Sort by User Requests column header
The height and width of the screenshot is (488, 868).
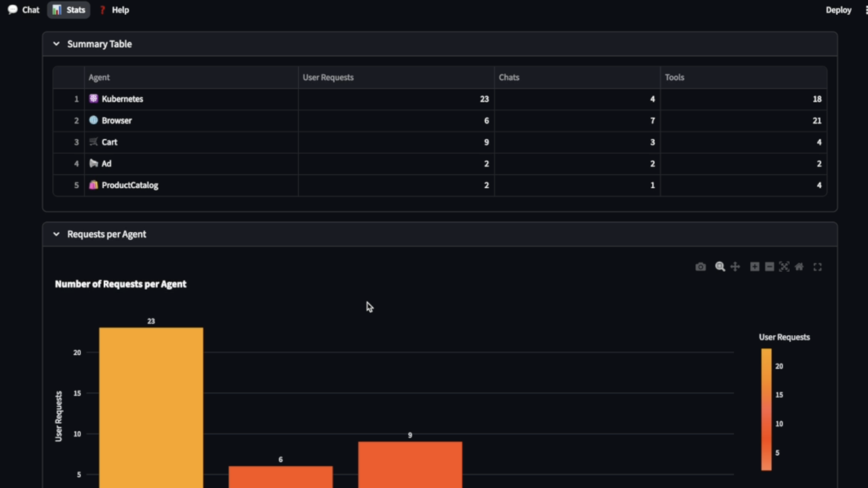point(328,77)
